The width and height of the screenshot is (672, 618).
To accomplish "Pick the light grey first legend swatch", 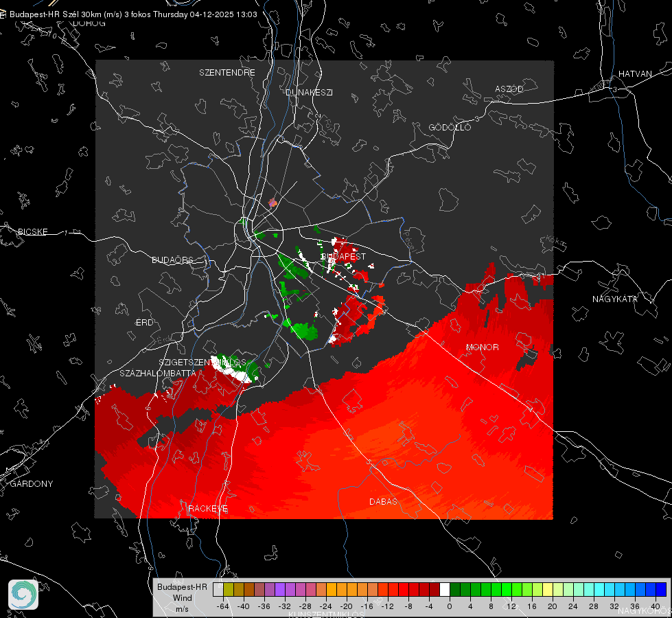I will (218, 590).
